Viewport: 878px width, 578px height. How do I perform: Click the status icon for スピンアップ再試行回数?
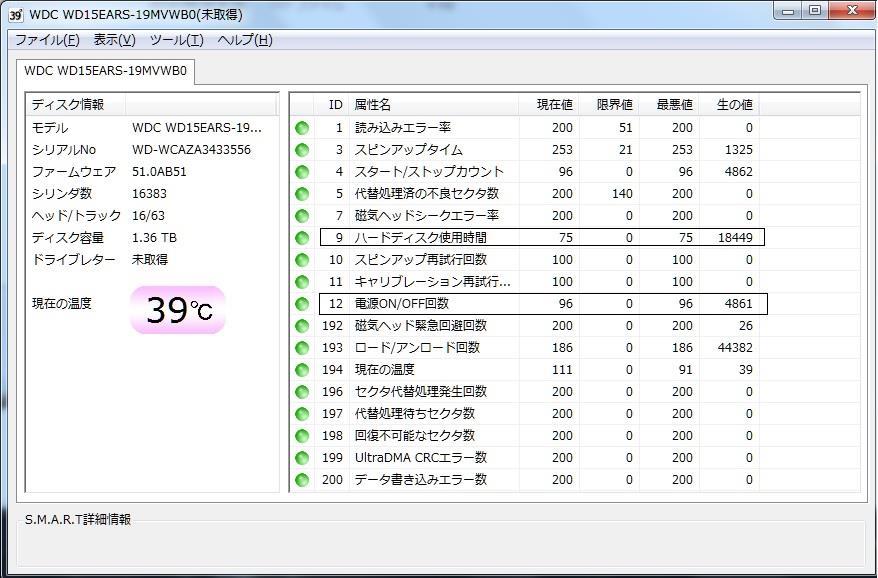(x=302, y=260)
